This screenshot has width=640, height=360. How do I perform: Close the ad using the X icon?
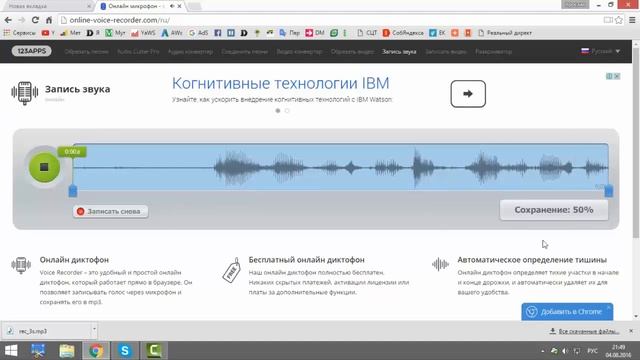pyautogui.click(x=617, y=76)
